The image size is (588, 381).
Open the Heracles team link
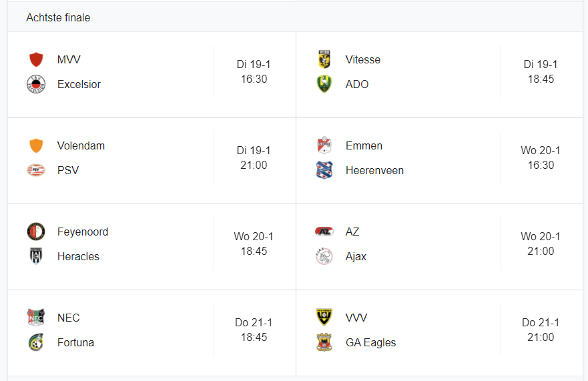[78, 256]
